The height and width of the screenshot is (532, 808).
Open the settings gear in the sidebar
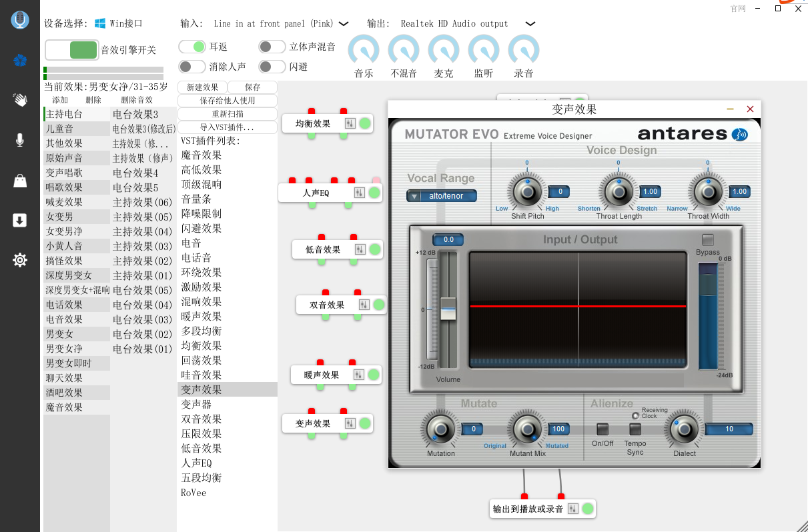20,260
